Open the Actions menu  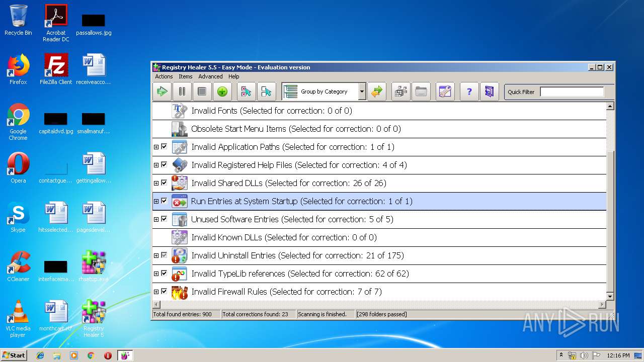164,76
